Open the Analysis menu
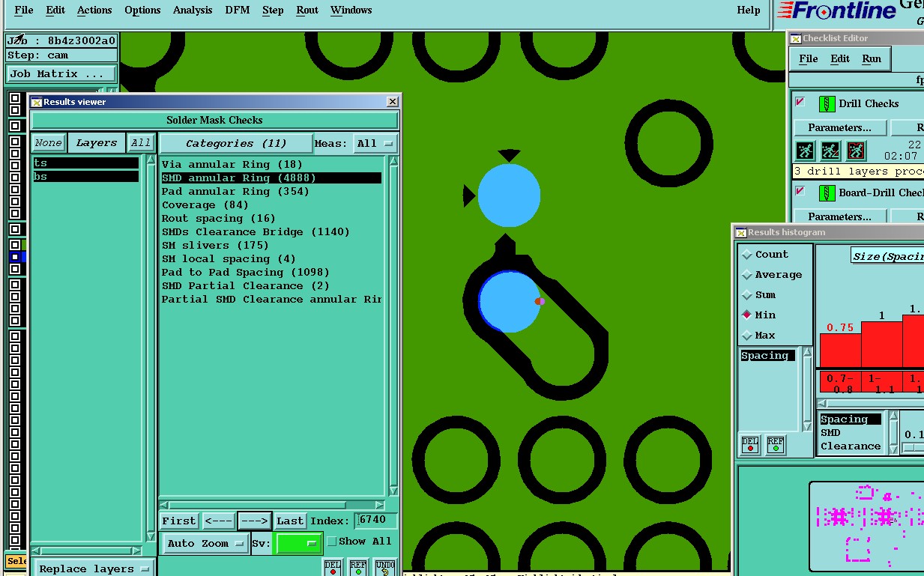Viewport: 924px width, 576px height. pos(193,10)
